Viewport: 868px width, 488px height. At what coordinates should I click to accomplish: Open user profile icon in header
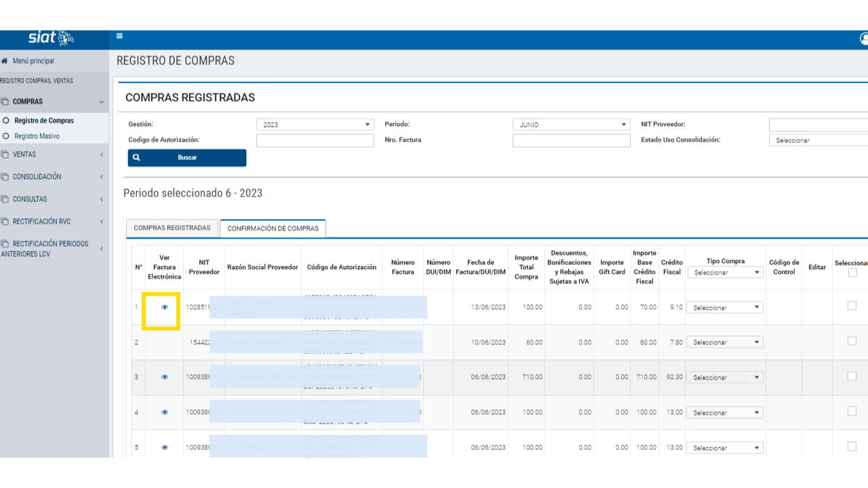tap(863, 39)
